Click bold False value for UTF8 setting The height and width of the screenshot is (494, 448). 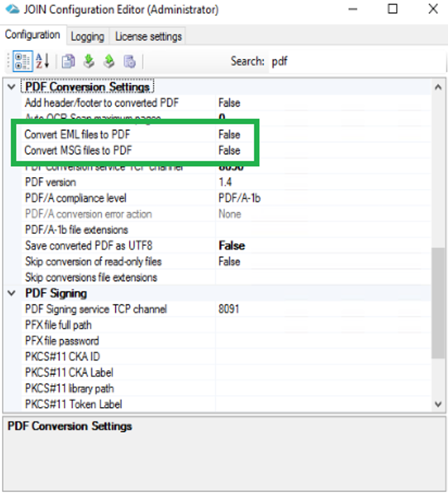232,246
